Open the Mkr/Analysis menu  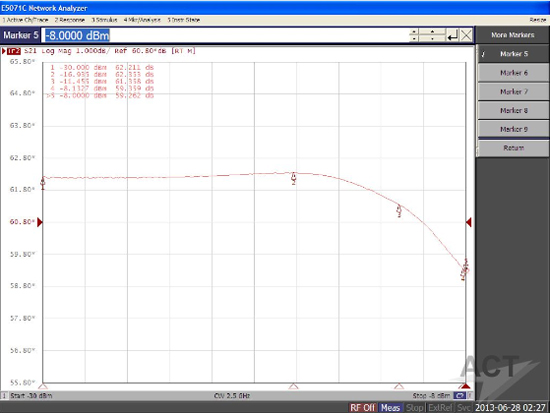[x=142, y=20]
